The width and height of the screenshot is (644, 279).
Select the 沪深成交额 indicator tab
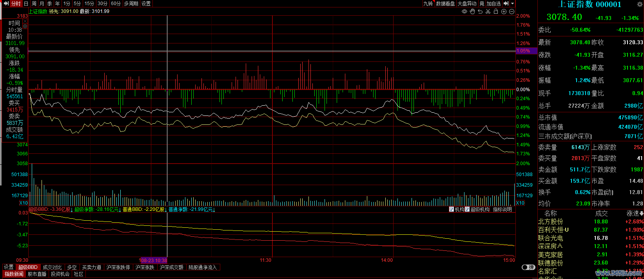tap(172, 267)
